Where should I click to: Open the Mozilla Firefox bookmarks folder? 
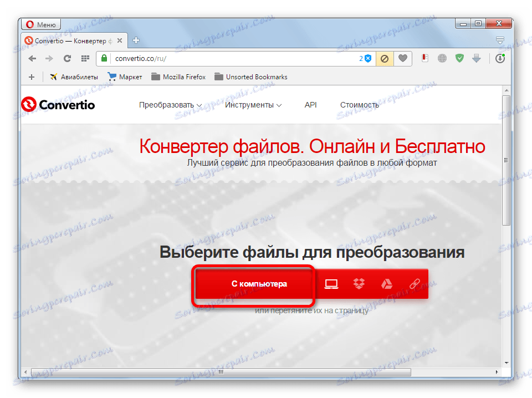click(178, 77)
